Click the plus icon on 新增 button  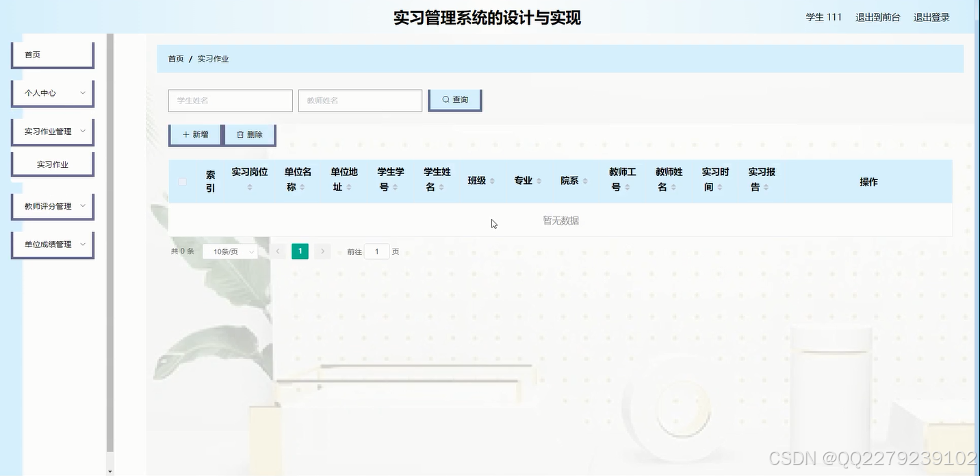tap(185, 134)
